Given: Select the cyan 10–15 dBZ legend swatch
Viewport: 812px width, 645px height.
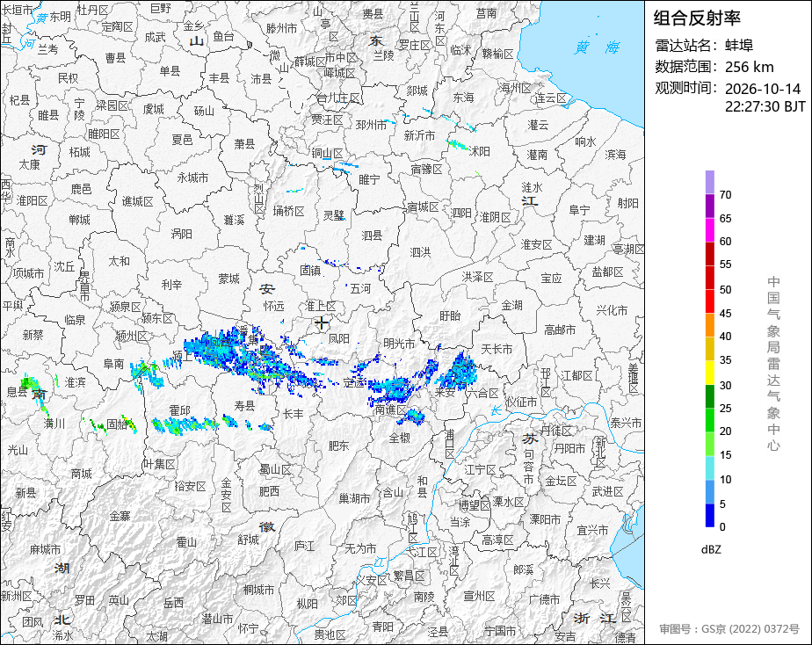Looking at the screenshot, I should [709, 467].
